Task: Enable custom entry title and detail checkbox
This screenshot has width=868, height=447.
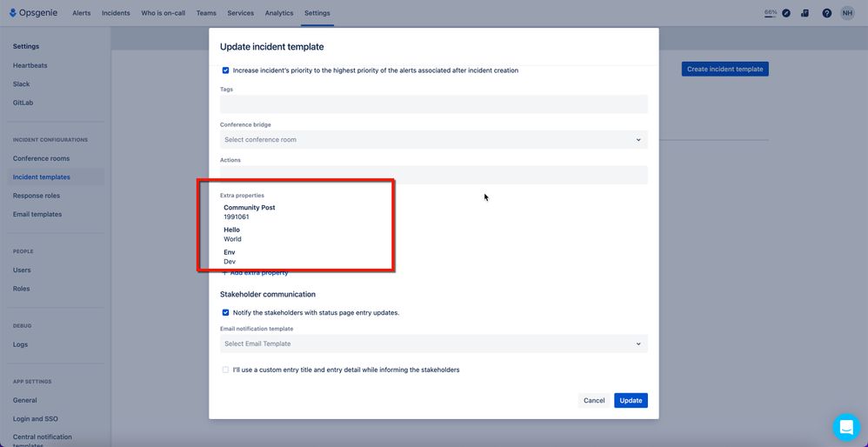Action: 225,370
